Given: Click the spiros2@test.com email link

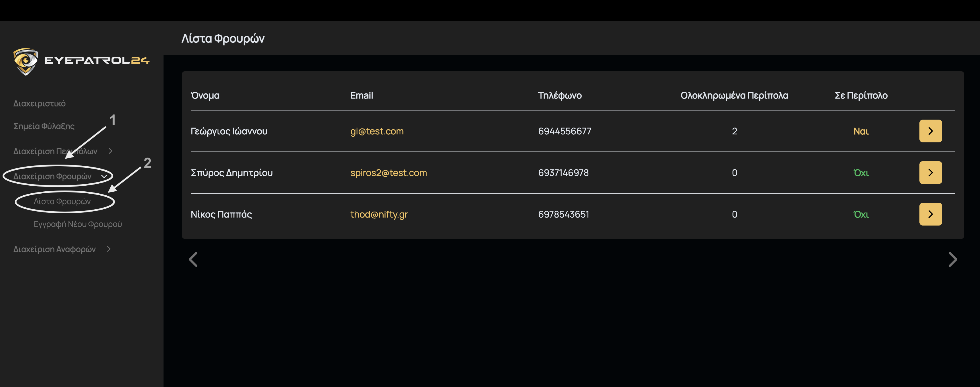Looking at the screenshot, I should 388,173.
